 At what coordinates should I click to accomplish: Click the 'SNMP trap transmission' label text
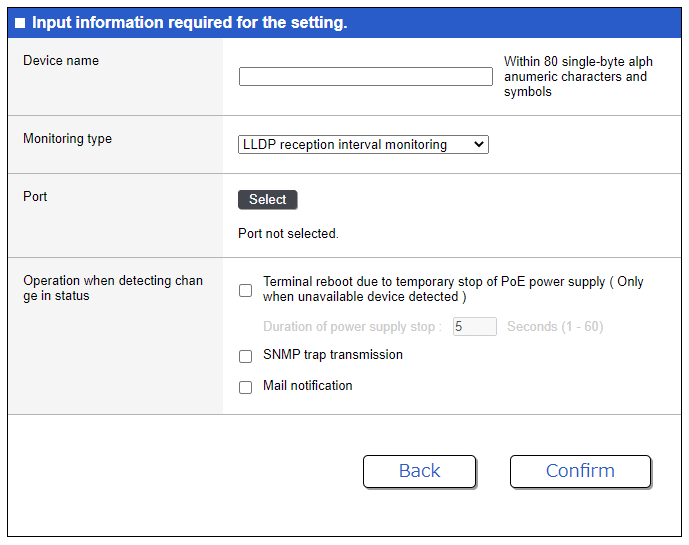point(332,355)
